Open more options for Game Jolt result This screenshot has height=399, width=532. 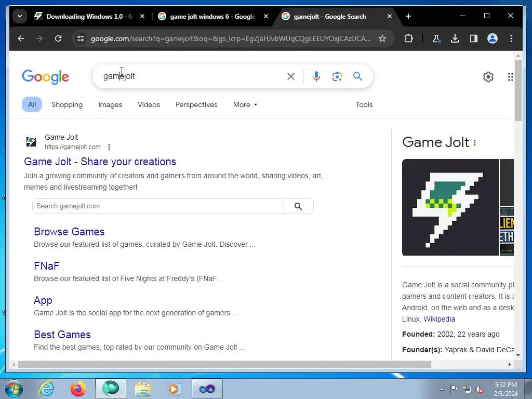(109, 147)
